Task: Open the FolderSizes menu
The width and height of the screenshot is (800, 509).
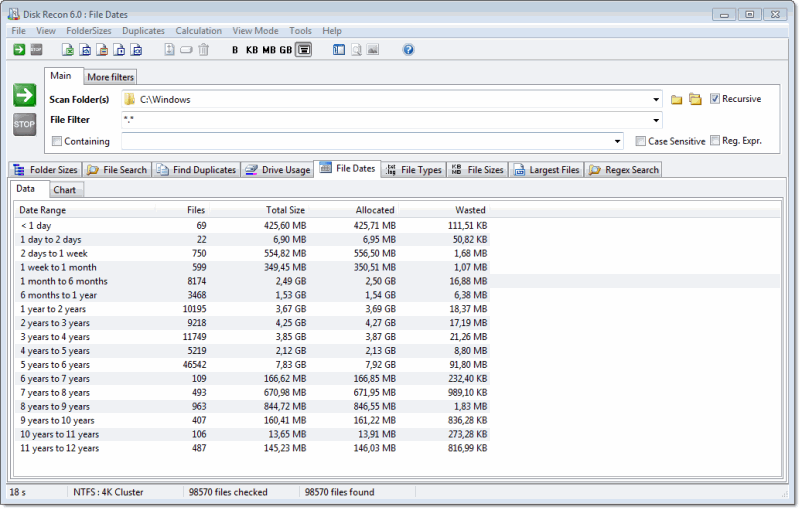Action: tap(89, 31)
